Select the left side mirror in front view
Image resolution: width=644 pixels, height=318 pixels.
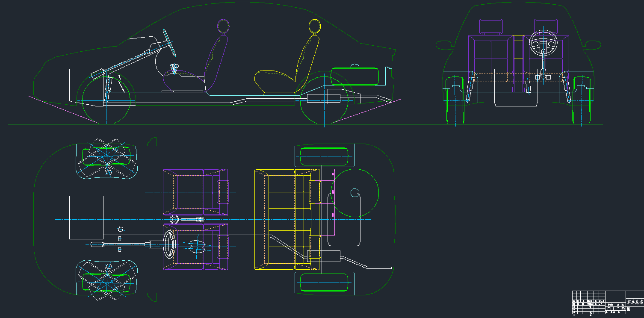coord(443,44)
